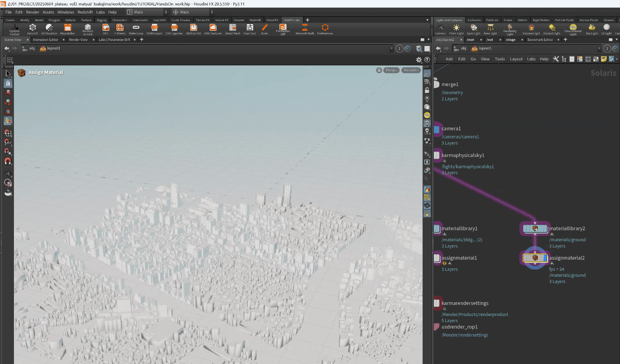Toggle the viewport camera lock icon
The image size is (620, 364).
pyautogui.click(x=379, y=70)
